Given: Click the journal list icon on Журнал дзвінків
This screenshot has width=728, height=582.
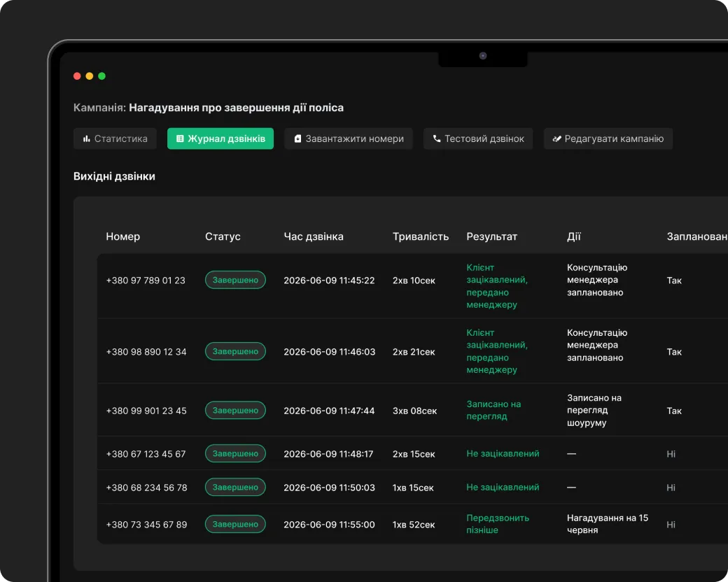Looking at the screenshot, I should pos(180,139).
